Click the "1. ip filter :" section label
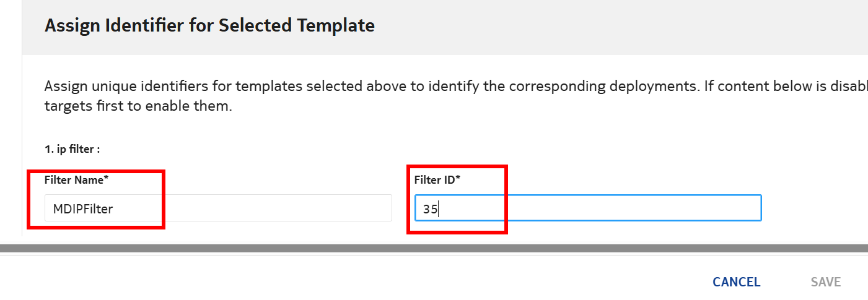 (72, 150)
